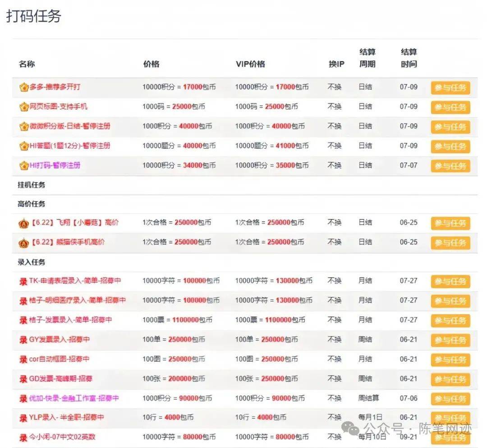This screenshot has width=487, height=448.
Task: Open the 优加-快录-金融工作室-招募中 link
Action: 74,398
